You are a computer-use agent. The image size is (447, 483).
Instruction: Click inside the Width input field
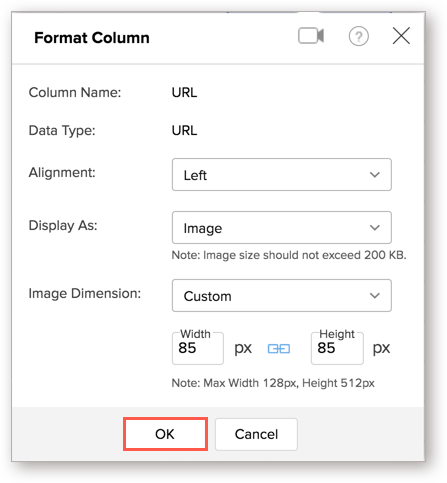click(x=198, y=348)
